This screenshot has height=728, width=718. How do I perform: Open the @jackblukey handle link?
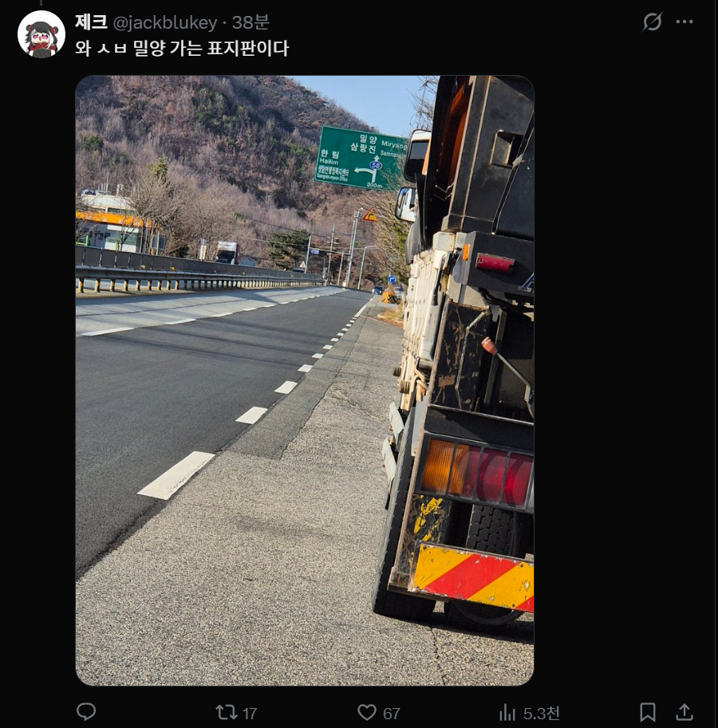click(165, 23)
